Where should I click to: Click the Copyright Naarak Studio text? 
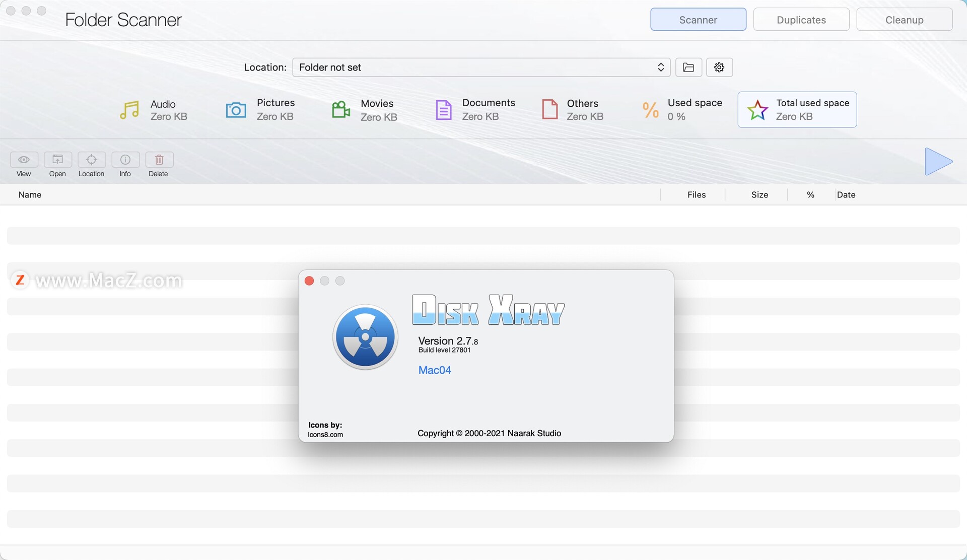tap(489, 433)
